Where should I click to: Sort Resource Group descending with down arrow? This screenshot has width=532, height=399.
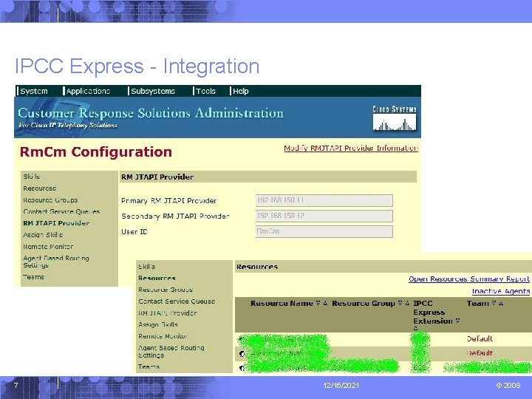point(400,304)
